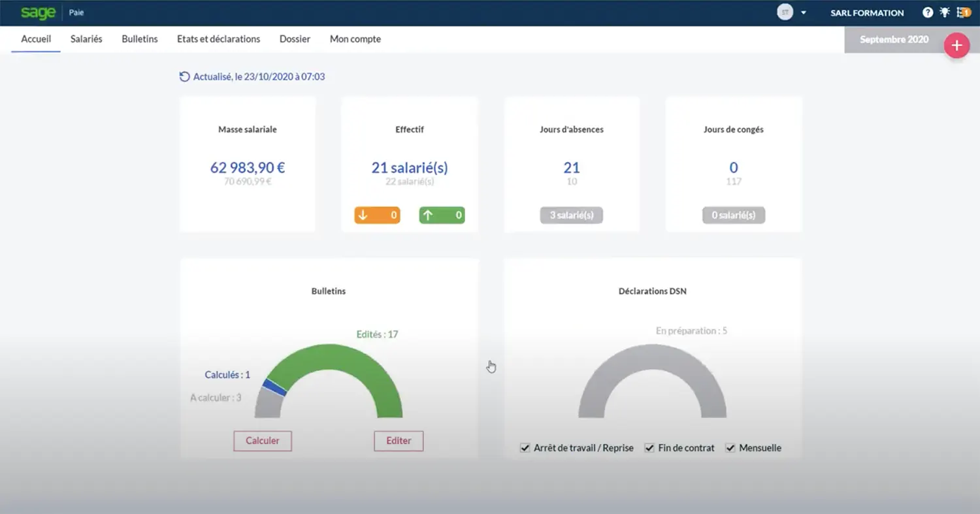The width and height of the screenshot is (980, 514).
Task: Open the SARL FORMATION company selector
Action: [x=867, y=13]
